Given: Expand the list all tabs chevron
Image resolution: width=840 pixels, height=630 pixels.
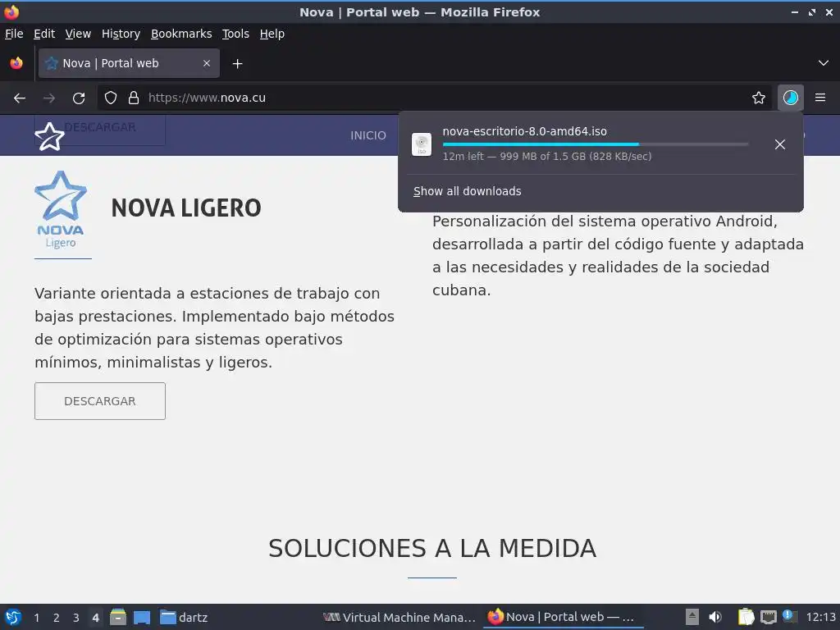Looking at the screenshot, I should coord(824,63).
